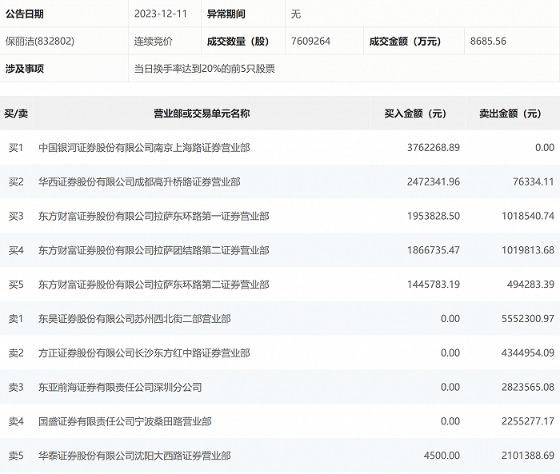Screen dimensions: 560x474
Task: Click the sell amount 5552300.97
Action: [528, 318]
